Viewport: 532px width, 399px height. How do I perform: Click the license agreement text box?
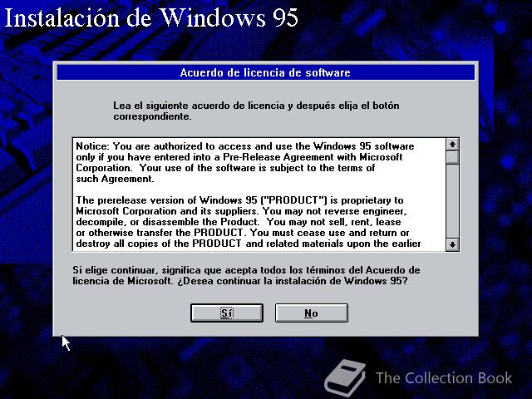259,195
